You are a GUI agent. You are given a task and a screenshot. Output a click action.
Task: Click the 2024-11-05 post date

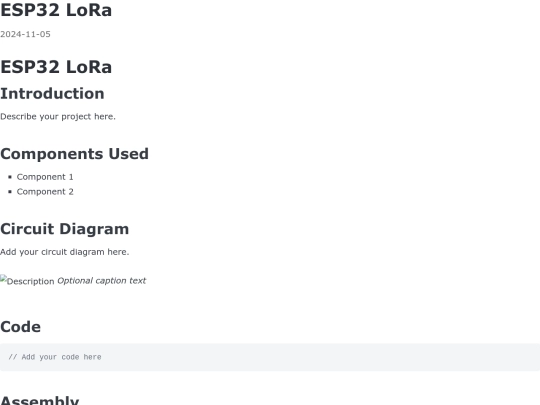pos(25,34)
